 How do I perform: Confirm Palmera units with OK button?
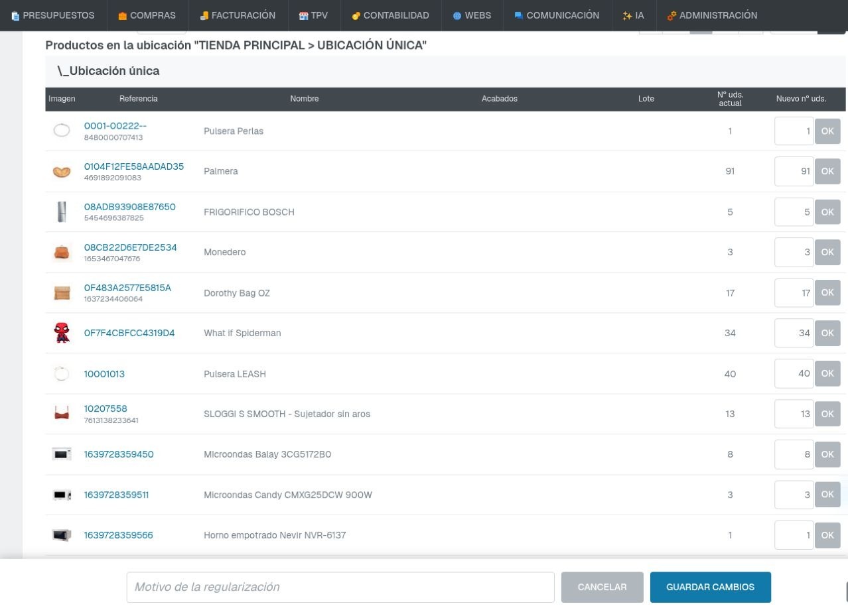click(x=827, y=171)
